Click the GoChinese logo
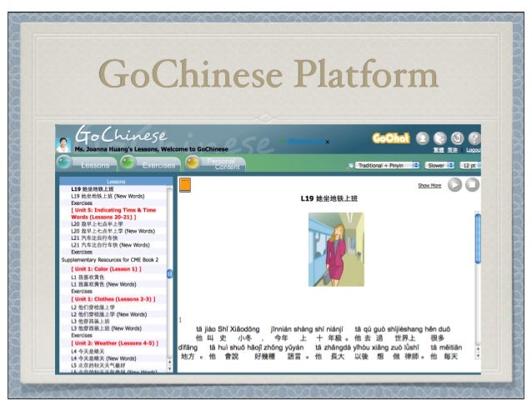Viewport: 532px width, 411px height. coord(121,135)
